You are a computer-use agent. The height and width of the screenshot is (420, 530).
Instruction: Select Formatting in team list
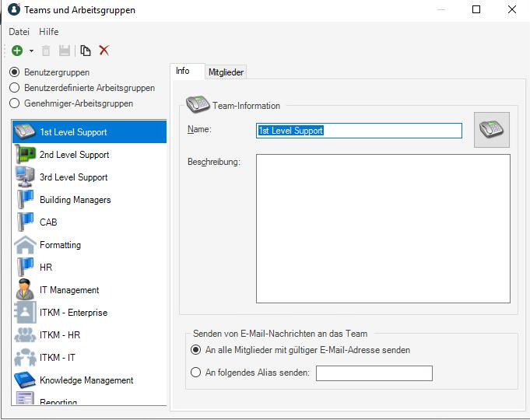(90, 245)
